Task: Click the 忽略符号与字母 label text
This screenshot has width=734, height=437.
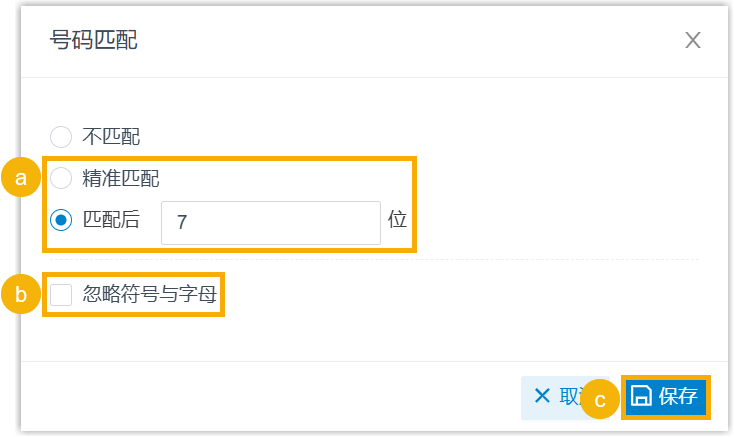Action: click(x=150, y=294)
